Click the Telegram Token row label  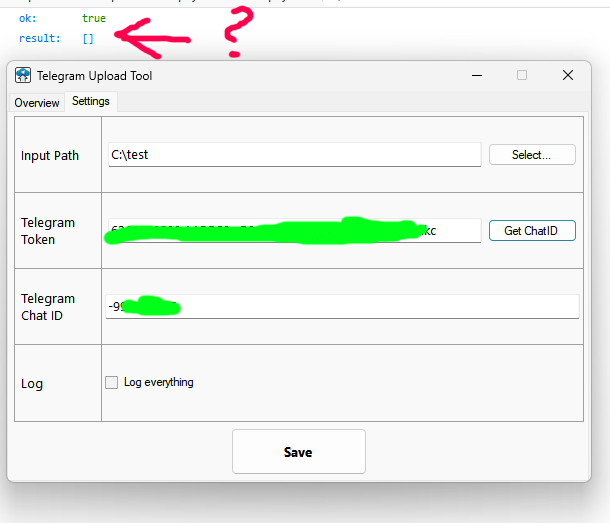tap(48, 231)
